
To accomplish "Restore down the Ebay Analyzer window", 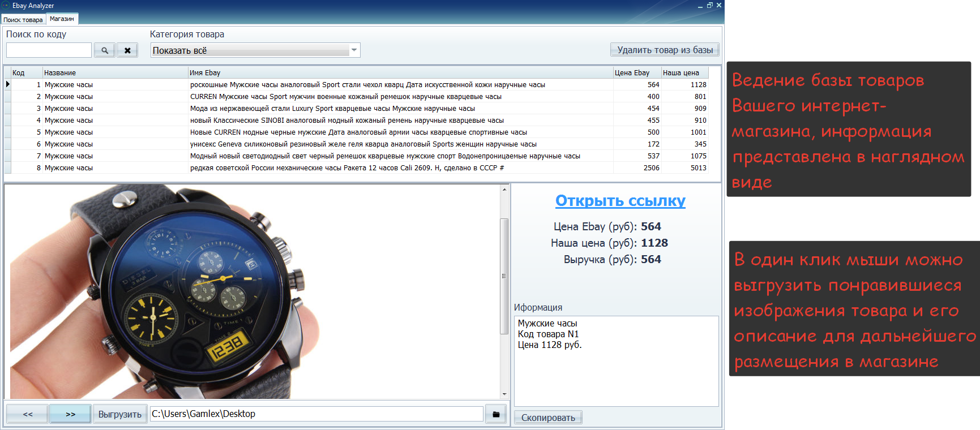I will (709, 6).
